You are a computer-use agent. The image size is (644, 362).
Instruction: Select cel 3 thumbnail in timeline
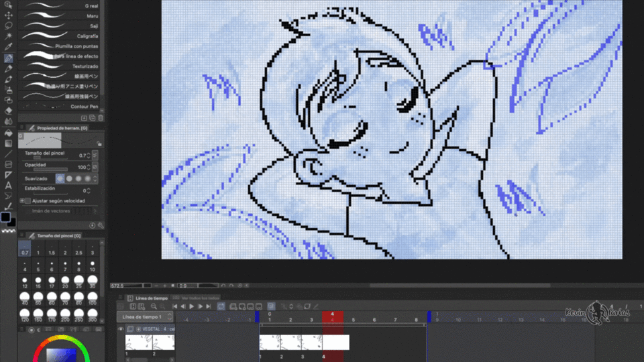click(x=312, y=343)
